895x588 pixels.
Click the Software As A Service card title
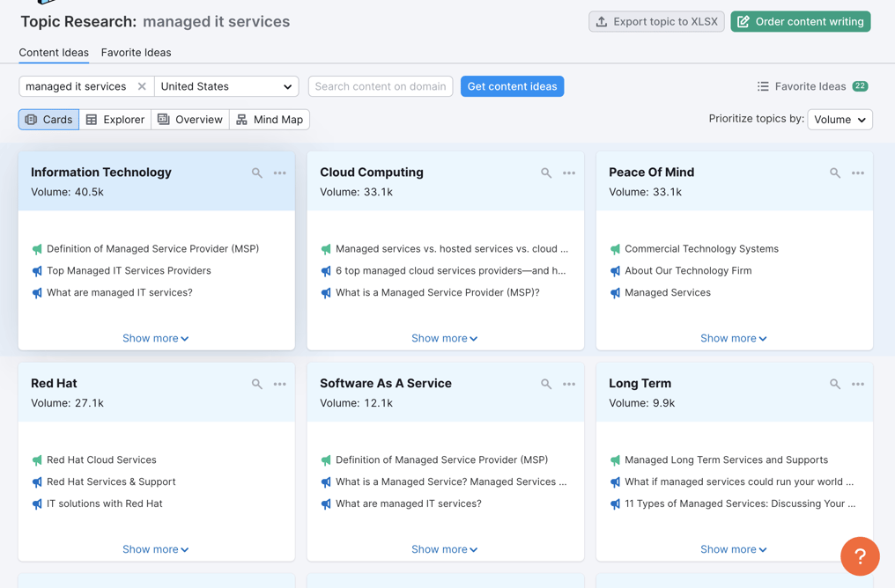click(x=385, y=383)
